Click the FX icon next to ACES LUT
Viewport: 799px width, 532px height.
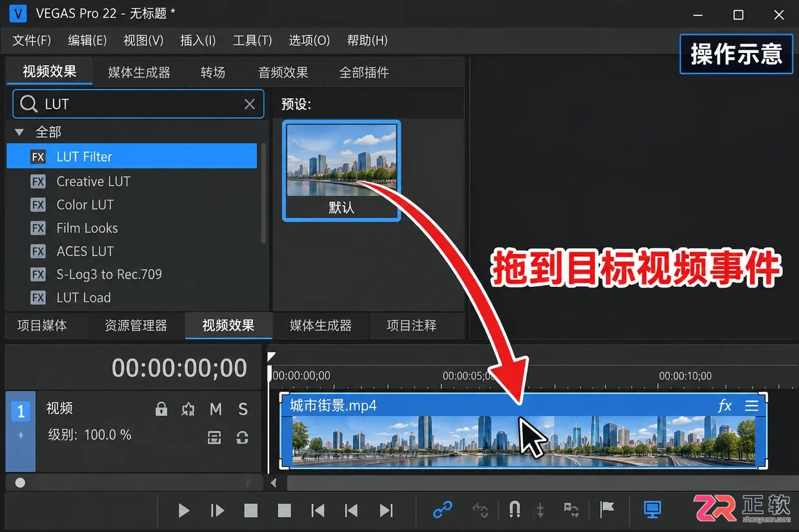click(38, 251)
